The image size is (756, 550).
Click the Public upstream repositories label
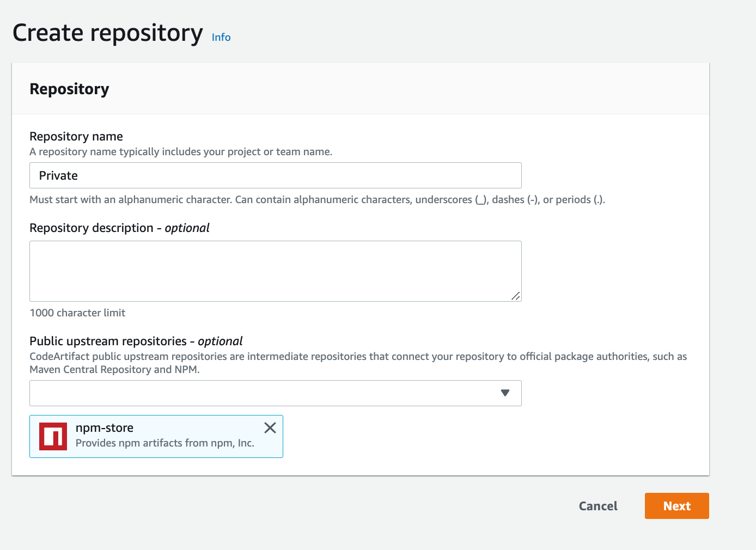pyautogui.click(x=136, y=341)
